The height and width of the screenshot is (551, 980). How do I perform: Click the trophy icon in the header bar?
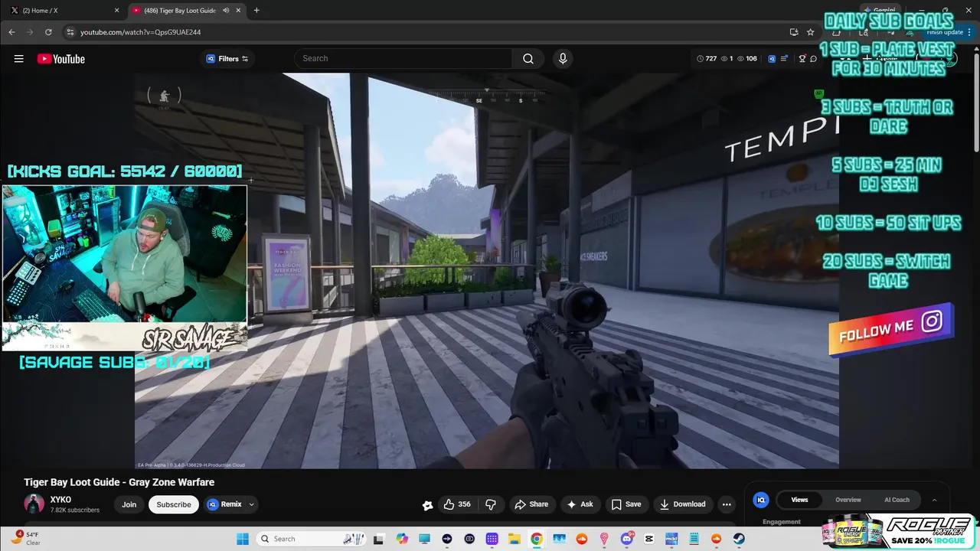coord(802,59)
